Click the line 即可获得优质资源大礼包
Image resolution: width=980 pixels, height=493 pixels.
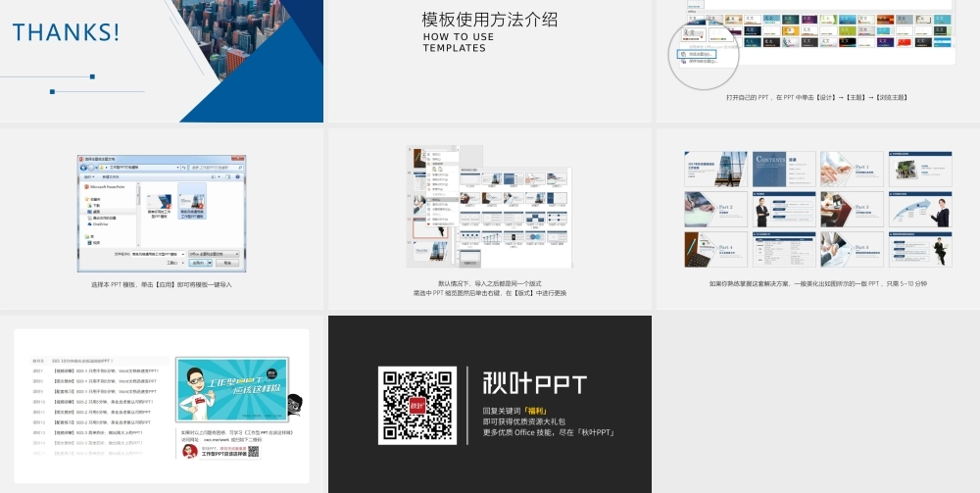[523, 421]
